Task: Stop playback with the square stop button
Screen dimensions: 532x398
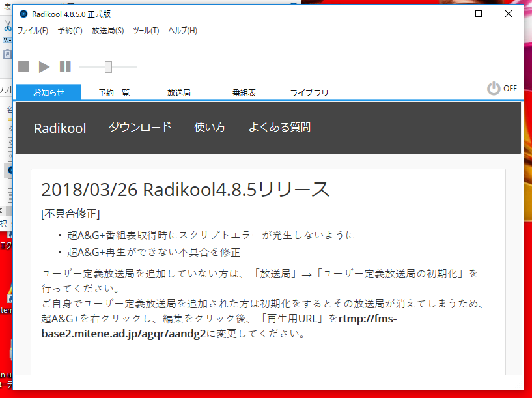Action: coord(23,66)
